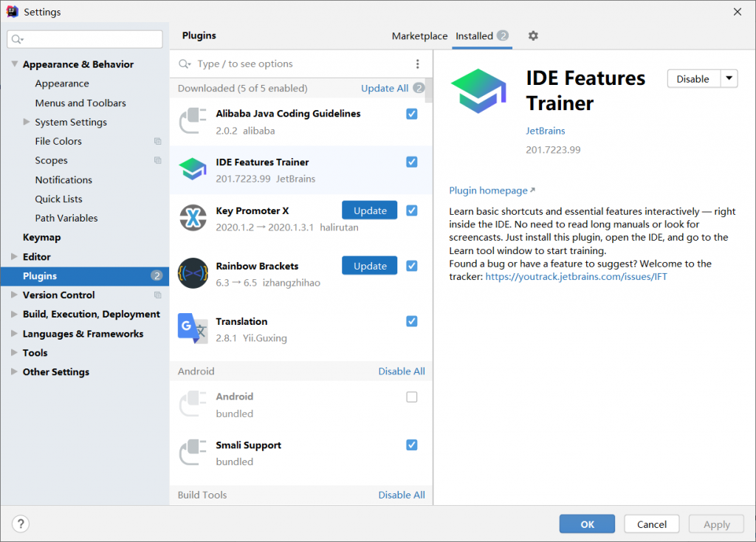Viewport: 756px width, 542px height.
Task: Switch to the Marketplace tab
Action: (x=419, y=36)
